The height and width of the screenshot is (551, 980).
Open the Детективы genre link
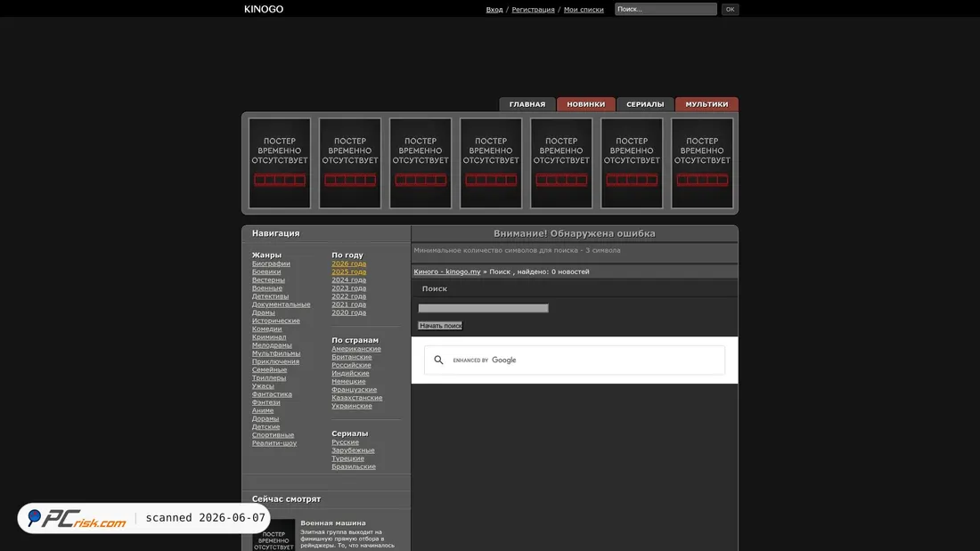(x=270, y=296)
